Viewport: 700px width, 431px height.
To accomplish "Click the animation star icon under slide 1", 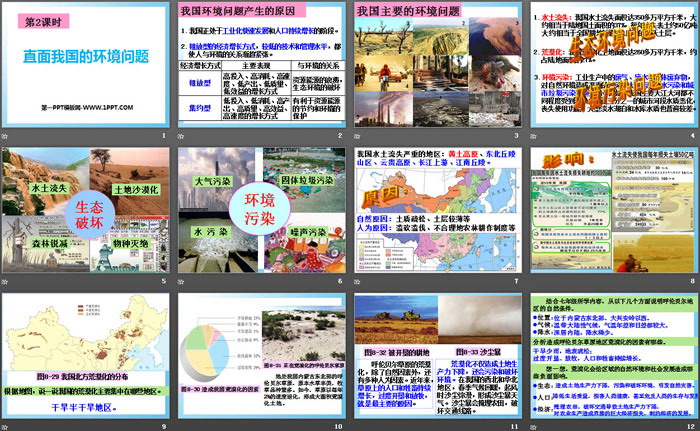I will (x=5, y=136).
